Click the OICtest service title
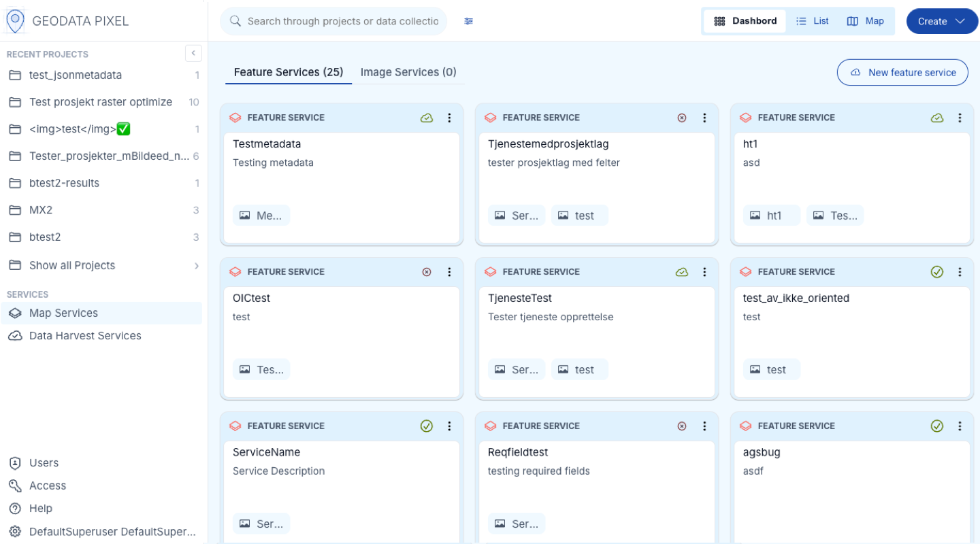 point(252,299)
